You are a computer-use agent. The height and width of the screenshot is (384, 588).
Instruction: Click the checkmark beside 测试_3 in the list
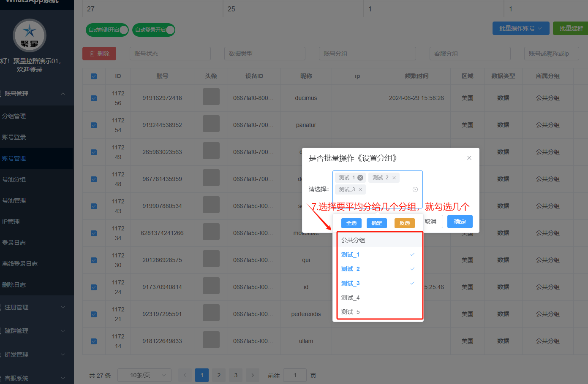coord(412,283)
